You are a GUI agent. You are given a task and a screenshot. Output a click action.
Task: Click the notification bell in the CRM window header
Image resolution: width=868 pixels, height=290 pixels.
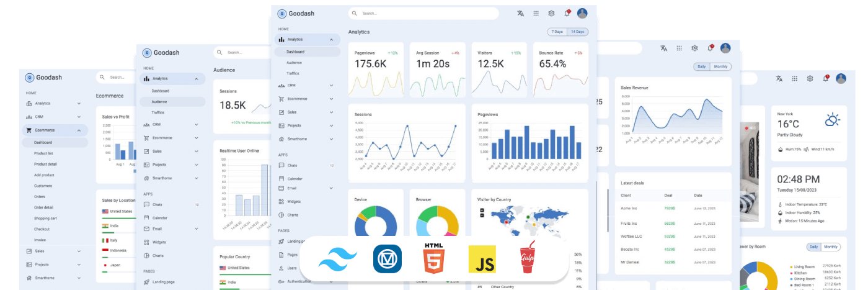click(711, 48)
